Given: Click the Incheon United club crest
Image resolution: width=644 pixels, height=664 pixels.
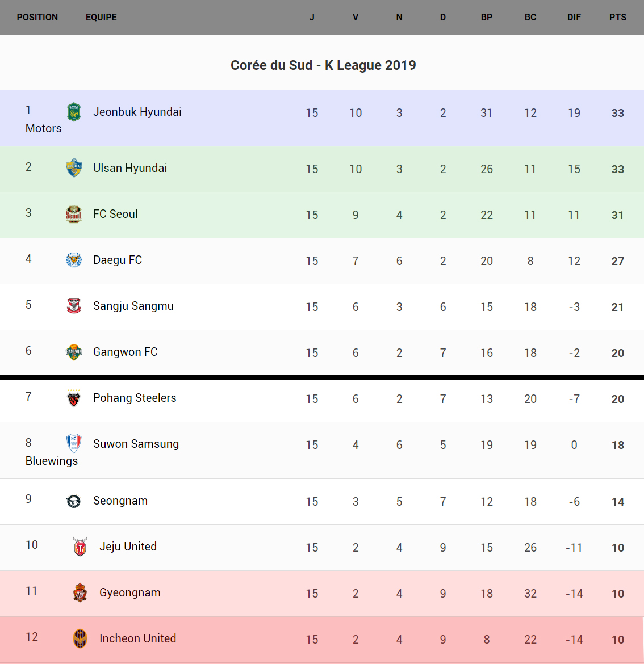Looking at the screenshot, I should coord(80,639).
